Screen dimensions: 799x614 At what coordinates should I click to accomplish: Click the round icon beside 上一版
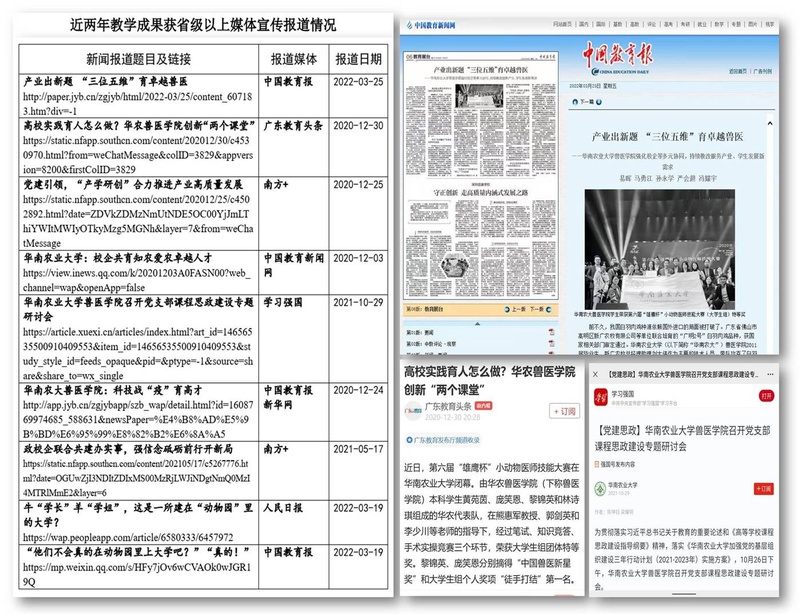(507, 309)
